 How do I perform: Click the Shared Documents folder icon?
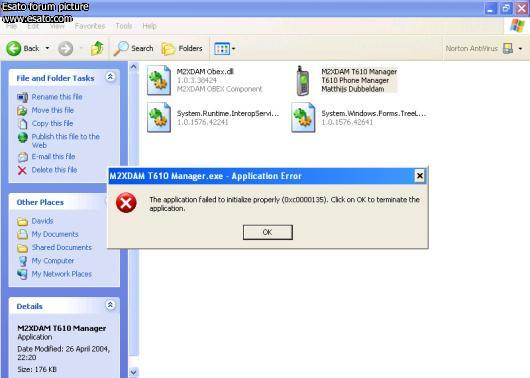point(22,248)
